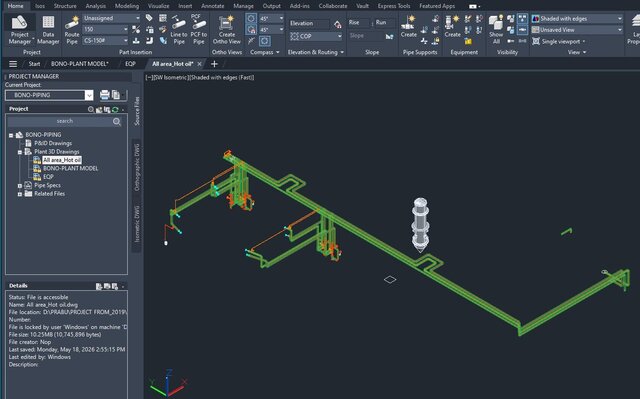Expand the Pipe Specs tree node

pos(20,186)
